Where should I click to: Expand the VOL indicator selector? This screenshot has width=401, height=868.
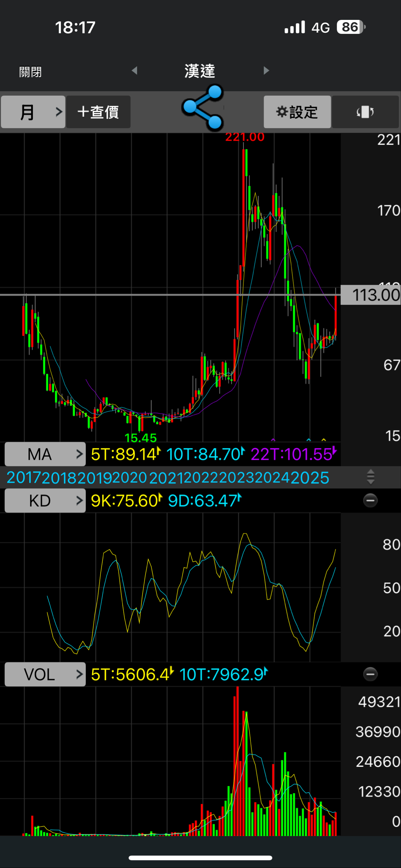(45, 675)
